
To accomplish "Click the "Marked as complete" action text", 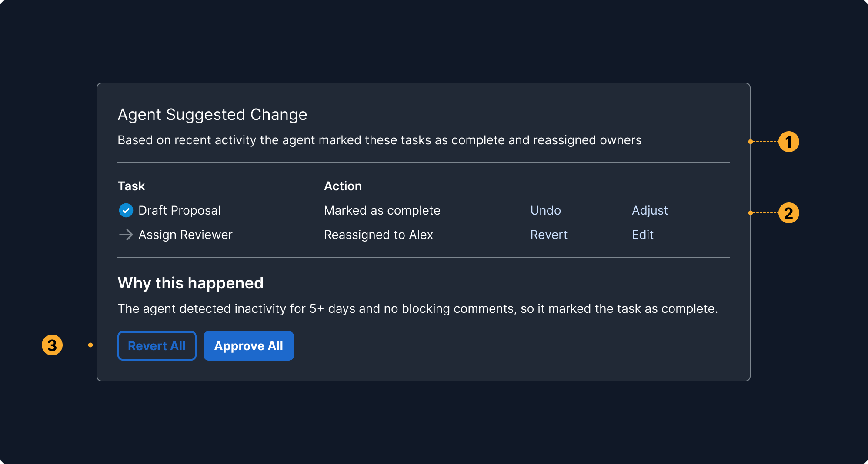I will [x=382, y=211].
